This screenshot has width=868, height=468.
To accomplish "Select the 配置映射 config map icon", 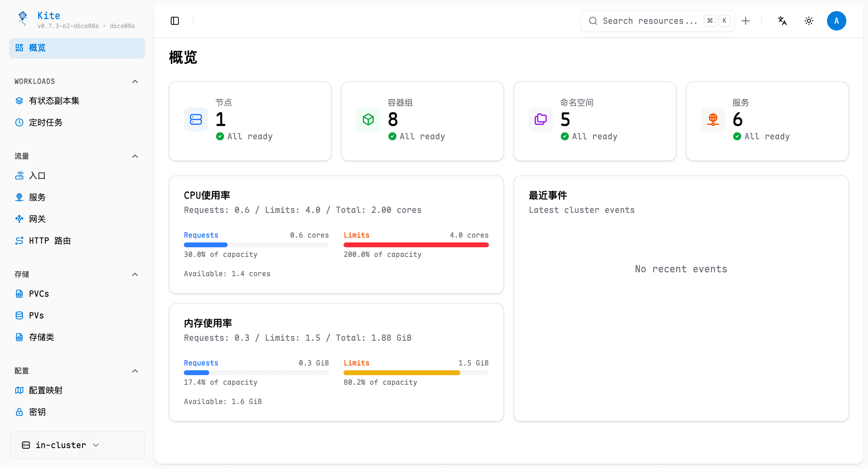I will pos(19,390).
